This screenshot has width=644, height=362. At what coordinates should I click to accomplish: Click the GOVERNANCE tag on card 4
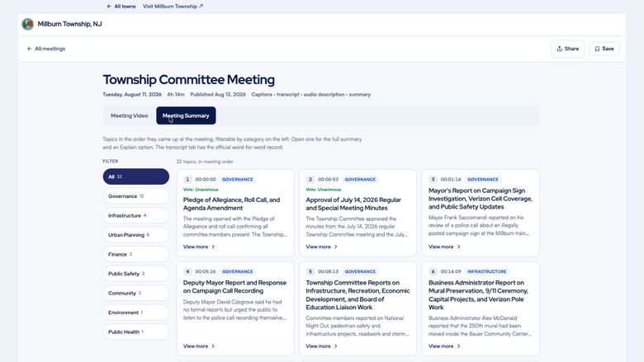click(238, 271)
